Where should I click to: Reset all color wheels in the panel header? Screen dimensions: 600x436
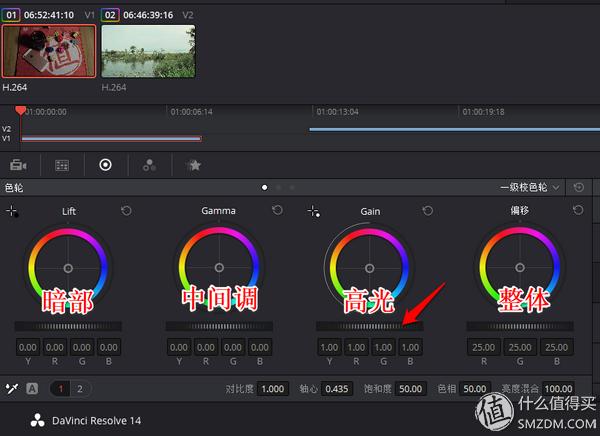coord(579,187)
